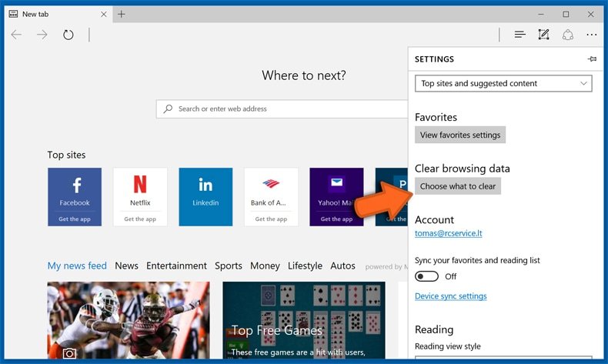Click Get the app under Facebook
This screenshot has width=608, height=364.
point(75,219)
